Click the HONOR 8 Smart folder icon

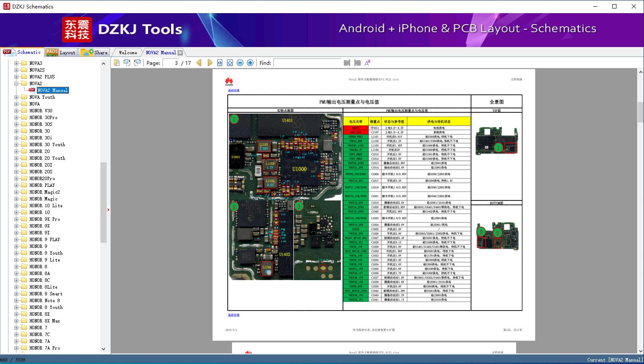point(24,294)
